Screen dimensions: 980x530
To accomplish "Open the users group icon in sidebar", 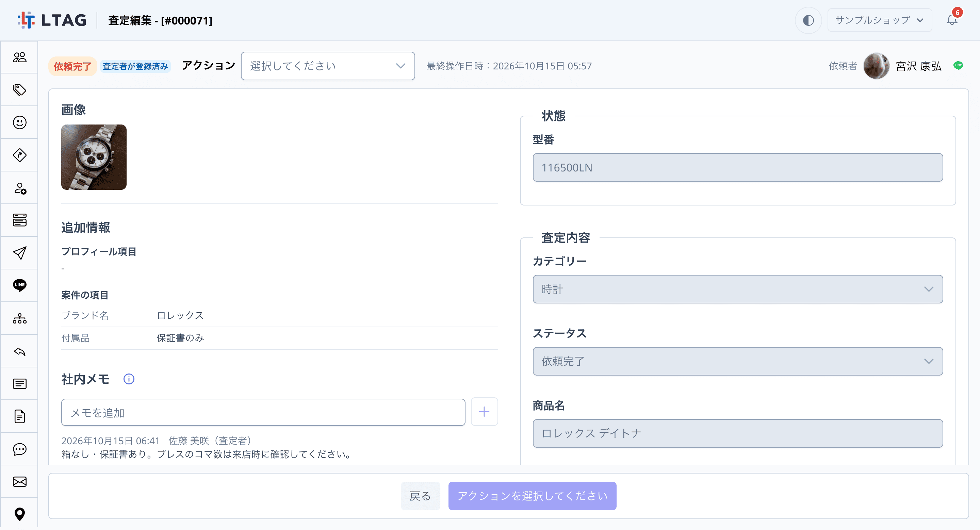I will pyautogui.click(x=19, y=57).
